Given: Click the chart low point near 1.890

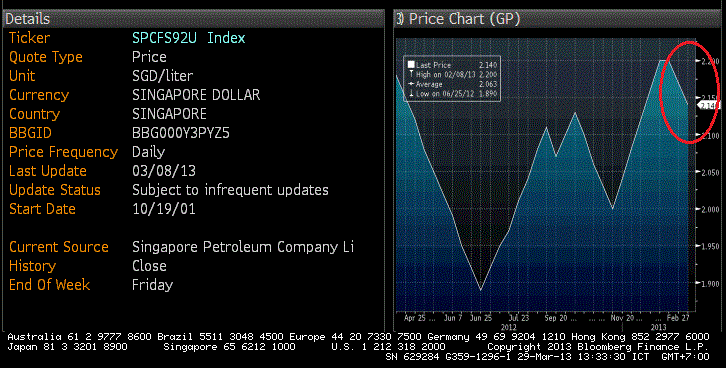Looking at the screenshot, I should [x=481, y=290].
